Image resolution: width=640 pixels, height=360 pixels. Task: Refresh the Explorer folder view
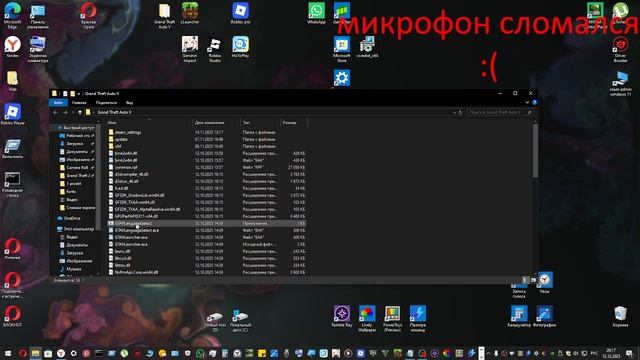(x=460, y=112)
